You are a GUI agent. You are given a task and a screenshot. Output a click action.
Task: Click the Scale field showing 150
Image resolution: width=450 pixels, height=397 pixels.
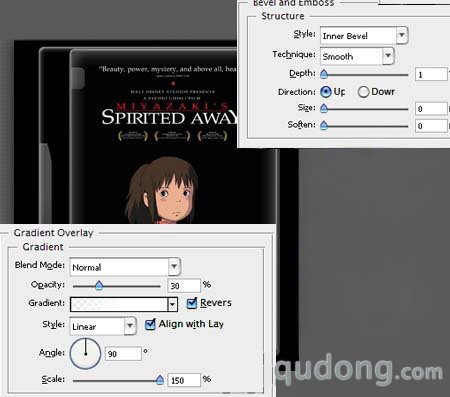point(184,380)
